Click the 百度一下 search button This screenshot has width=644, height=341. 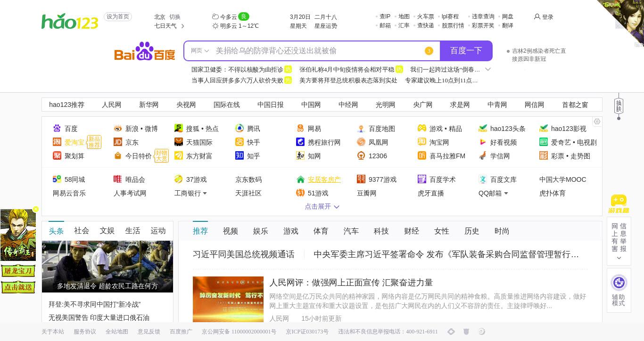click(466, 51)
